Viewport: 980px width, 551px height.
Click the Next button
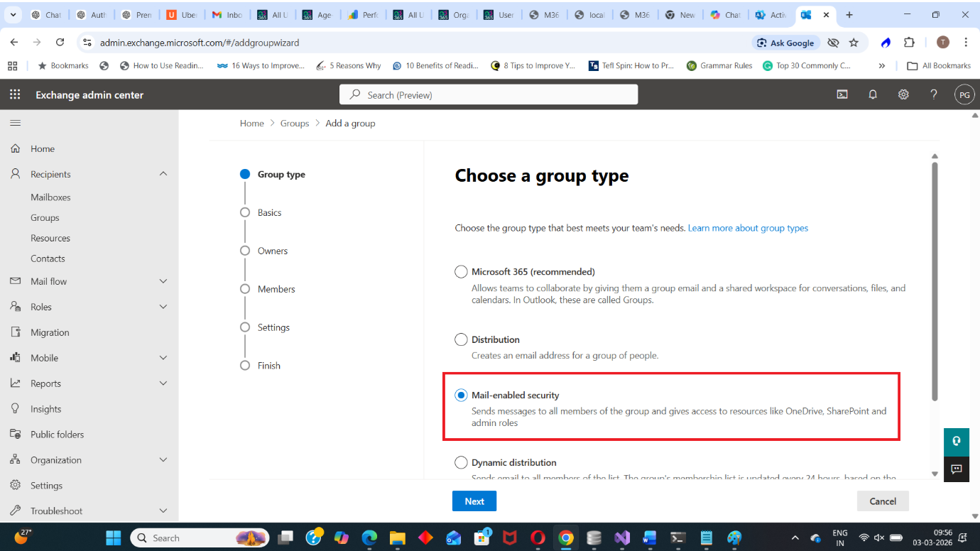click(474, 501)
